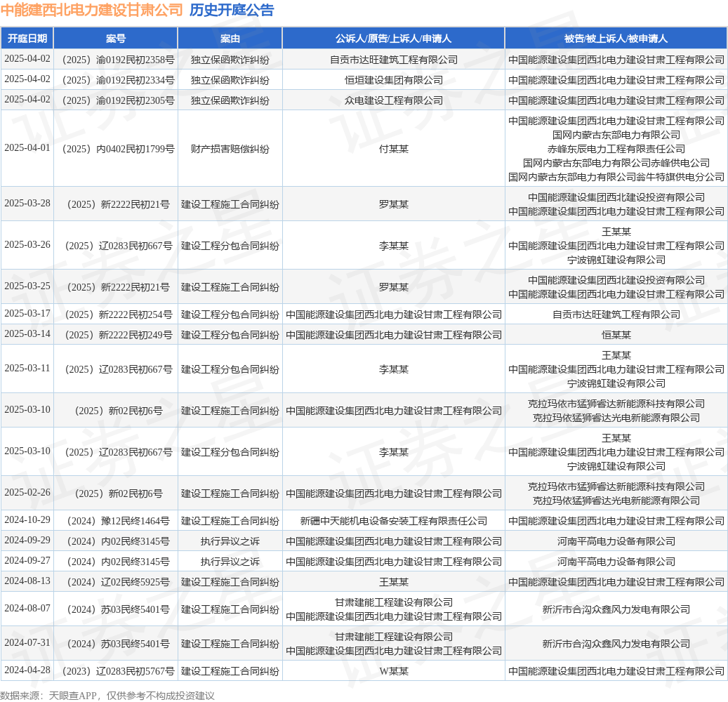Click the 公诉人/原告/上诉人/申请人 column header

[x=393, y=39]
